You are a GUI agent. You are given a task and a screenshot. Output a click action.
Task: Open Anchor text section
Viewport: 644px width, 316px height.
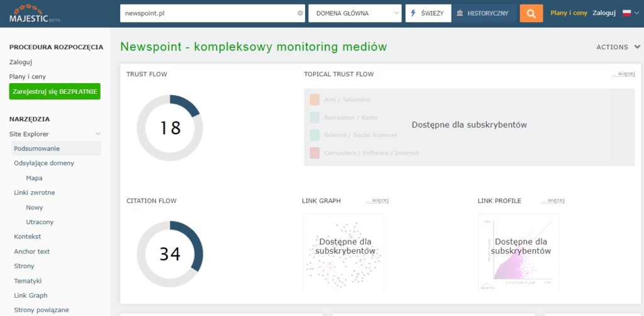(x=31, y=252)
